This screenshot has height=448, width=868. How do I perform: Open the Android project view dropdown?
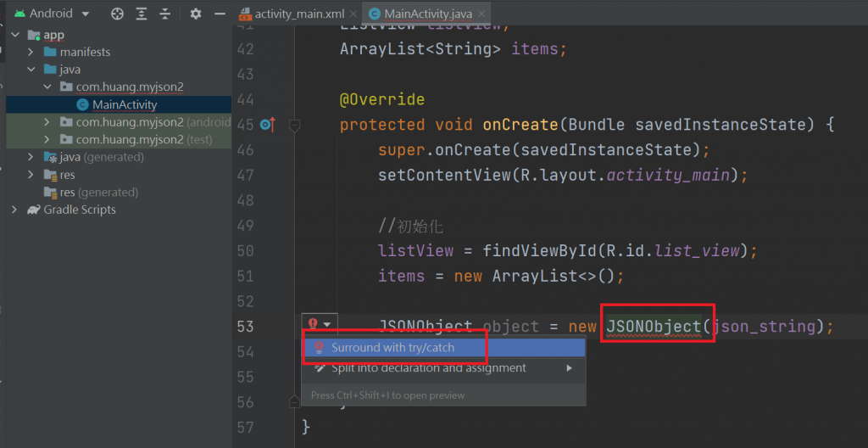52,14
